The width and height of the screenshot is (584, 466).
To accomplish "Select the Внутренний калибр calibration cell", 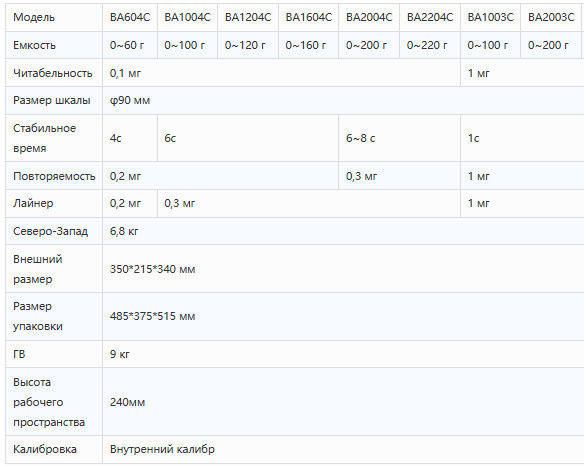I will (343, 449).
